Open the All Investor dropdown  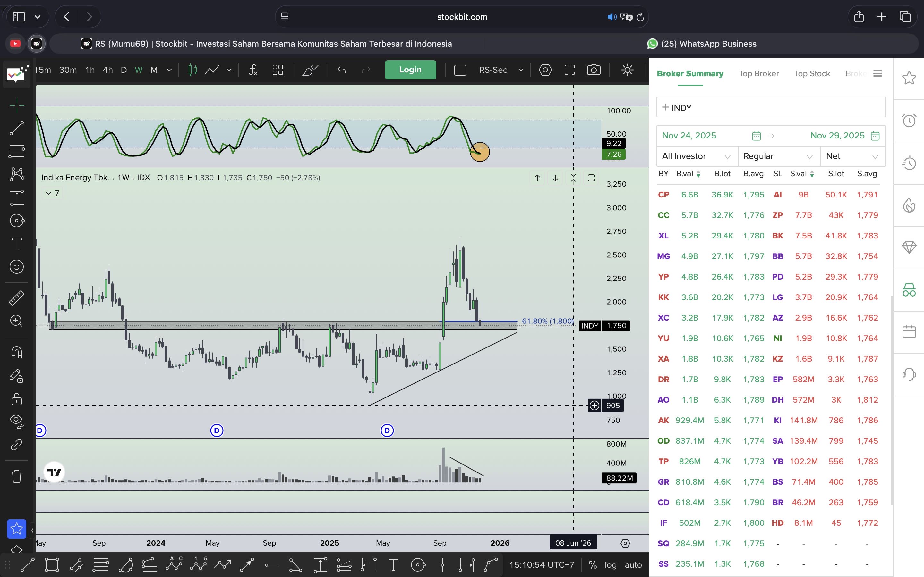[697, 156]
